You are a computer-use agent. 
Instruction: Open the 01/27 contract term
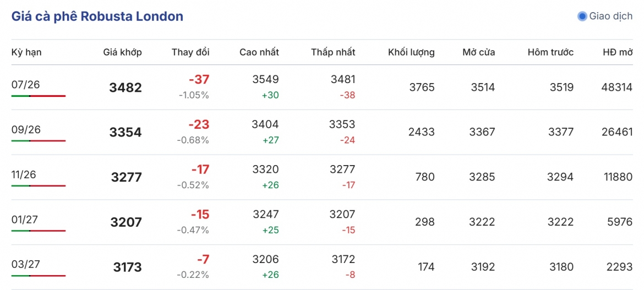(25, 220)
